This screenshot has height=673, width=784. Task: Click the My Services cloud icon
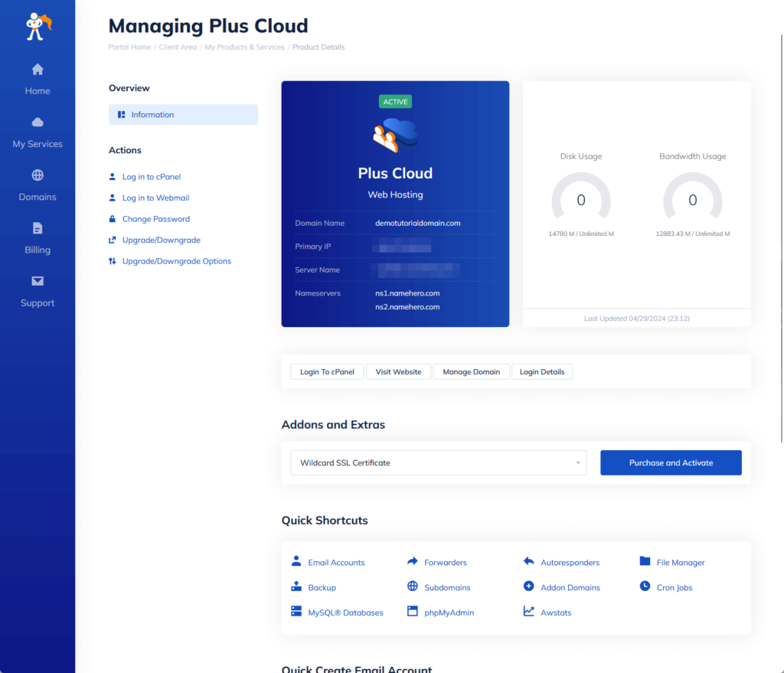[38, 123]
